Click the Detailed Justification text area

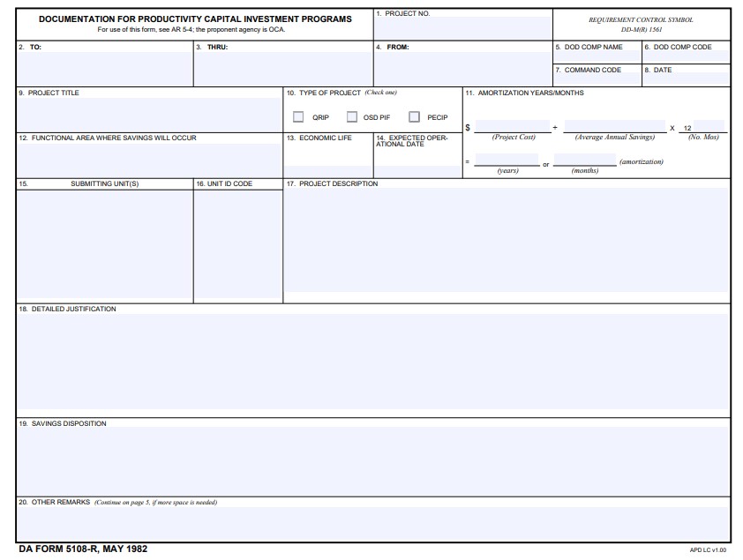click(373, 362)
